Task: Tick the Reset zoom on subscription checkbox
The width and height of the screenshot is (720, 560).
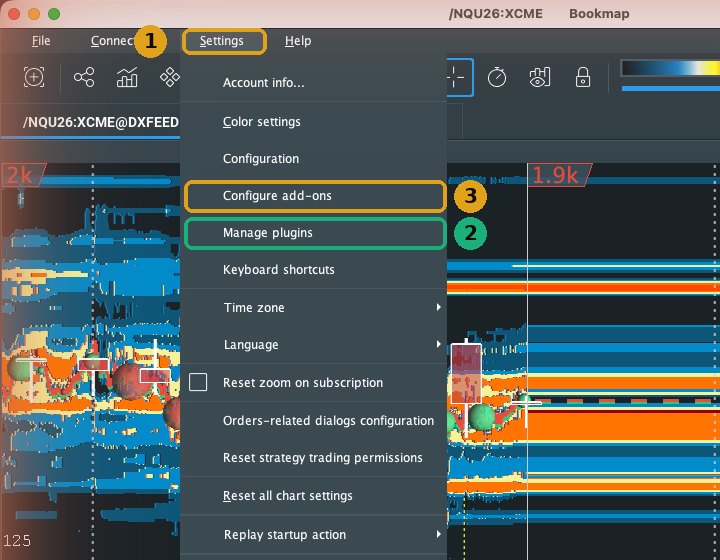Action: click(198, 382)
